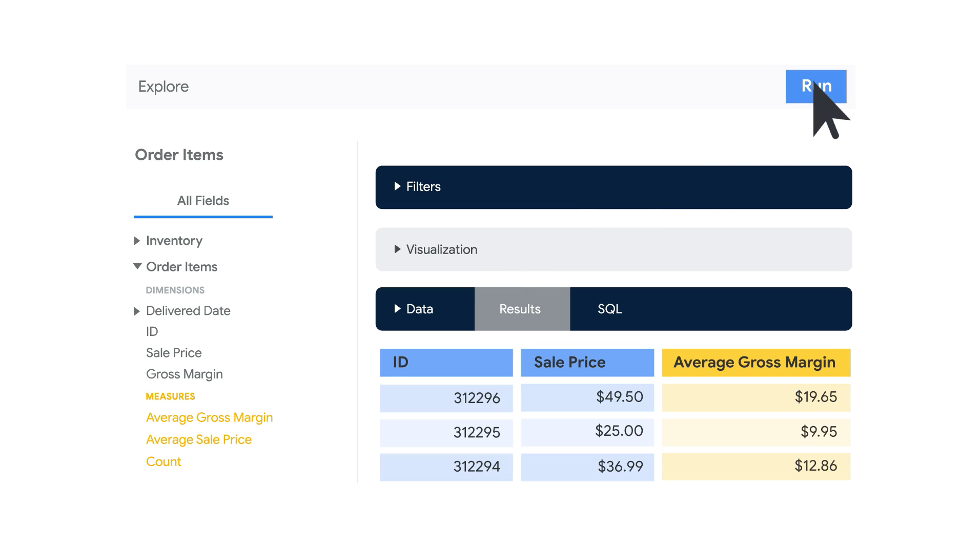The height and width of the screenshot is (549, 980).
Task: Pick the Average Sale Price measure
Action: point(198,440)
